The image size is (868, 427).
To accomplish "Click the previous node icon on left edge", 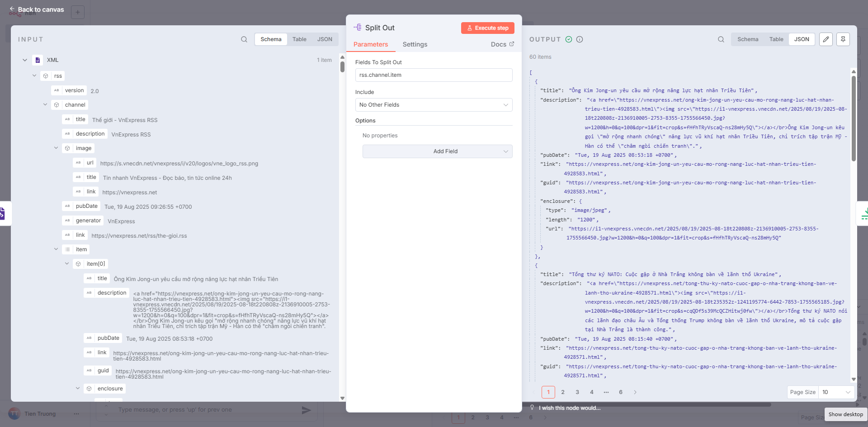I will tap(2, 213).
